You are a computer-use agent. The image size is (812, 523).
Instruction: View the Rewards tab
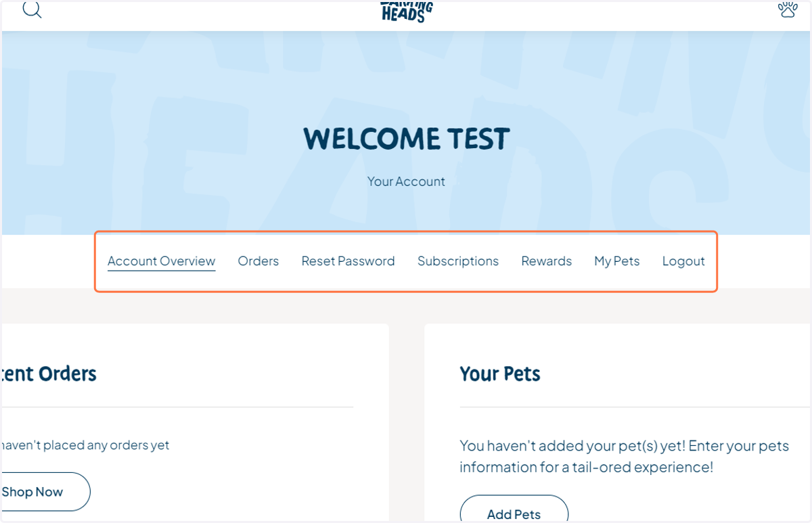tap(547, 261)
